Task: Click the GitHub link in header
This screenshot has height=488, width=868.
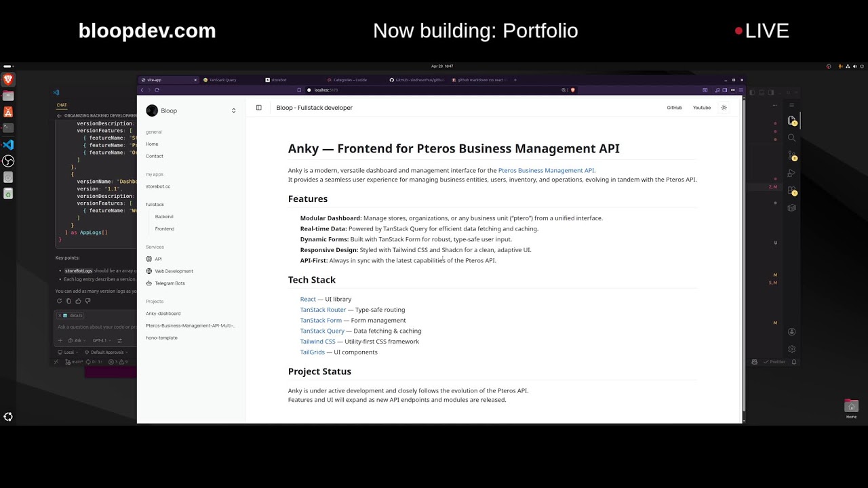Action: click(674, 108)
